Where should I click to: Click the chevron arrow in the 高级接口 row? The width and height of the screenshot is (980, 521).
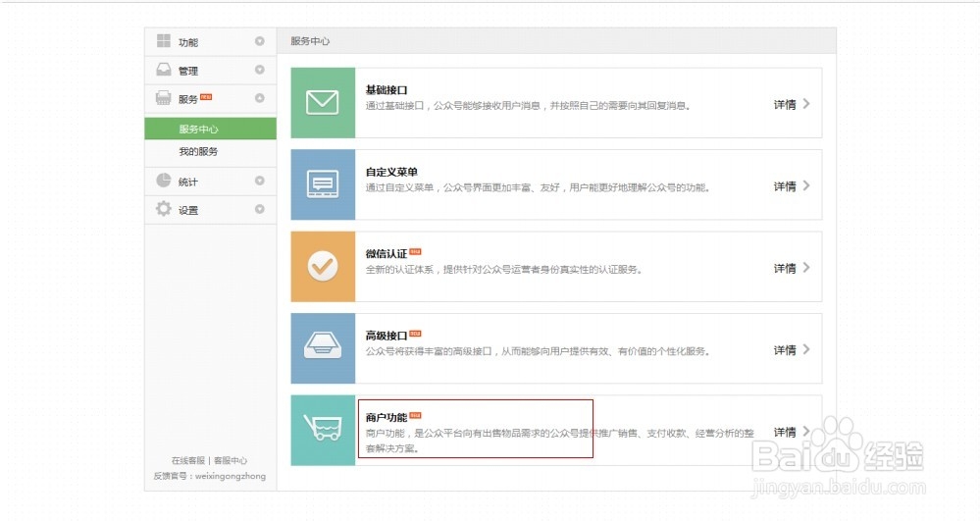[x=806, y=349]
